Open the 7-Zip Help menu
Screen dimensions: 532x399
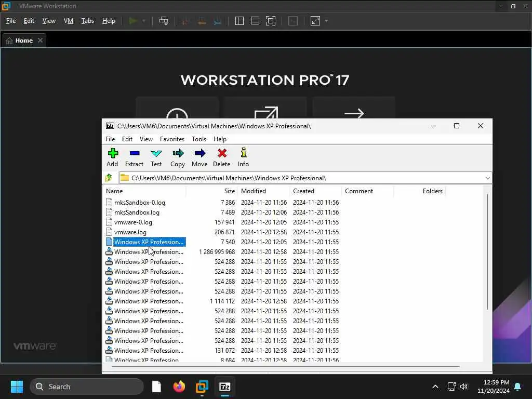point(220,139)
